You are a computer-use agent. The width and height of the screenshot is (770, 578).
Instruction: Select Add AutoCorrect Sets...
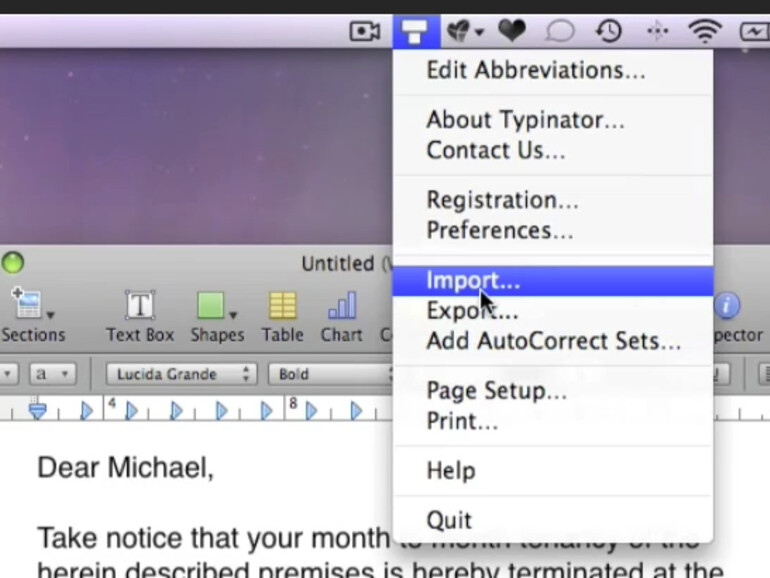click(x=553, y=341)
